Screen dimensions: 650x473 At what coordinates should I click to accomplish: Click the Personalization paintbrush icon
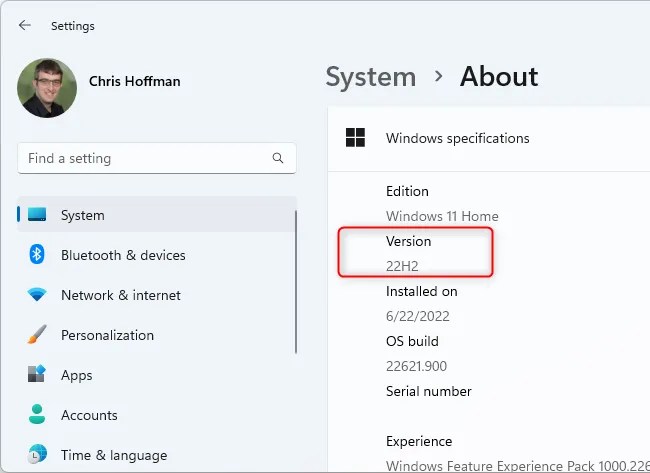tap(37, 335)
